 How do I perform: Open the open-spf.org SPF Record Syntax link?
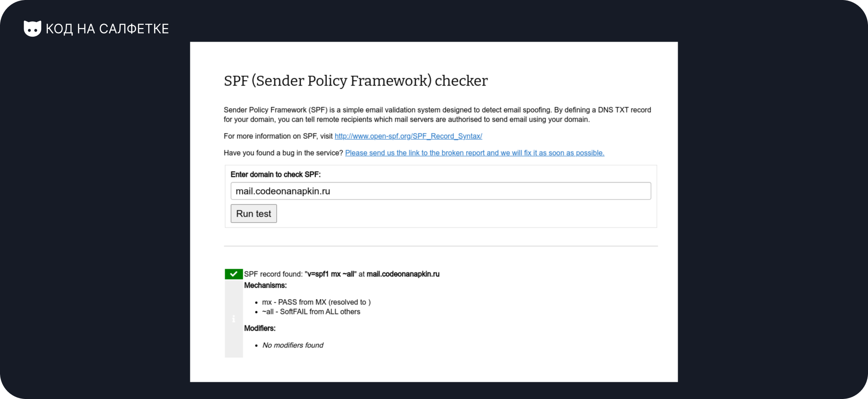click(x=408, y=136)
